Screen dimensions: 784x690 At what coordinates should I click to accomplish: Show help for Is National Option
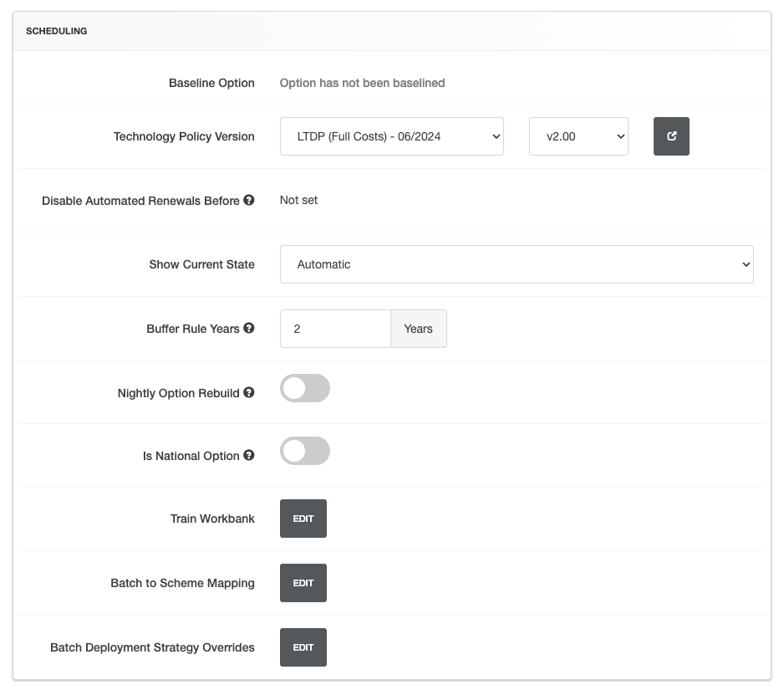pyautogui.click(x=249, y=456)
